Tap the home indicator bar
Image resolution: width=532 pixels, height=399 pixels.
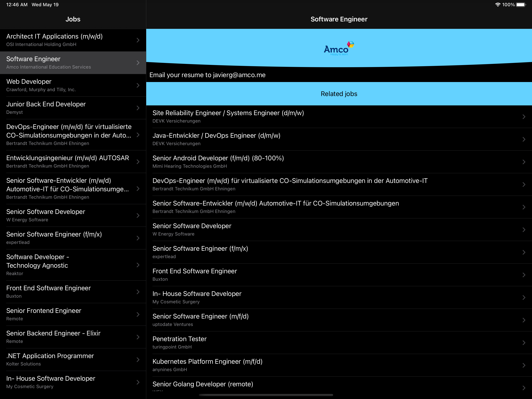pos(266,395)
